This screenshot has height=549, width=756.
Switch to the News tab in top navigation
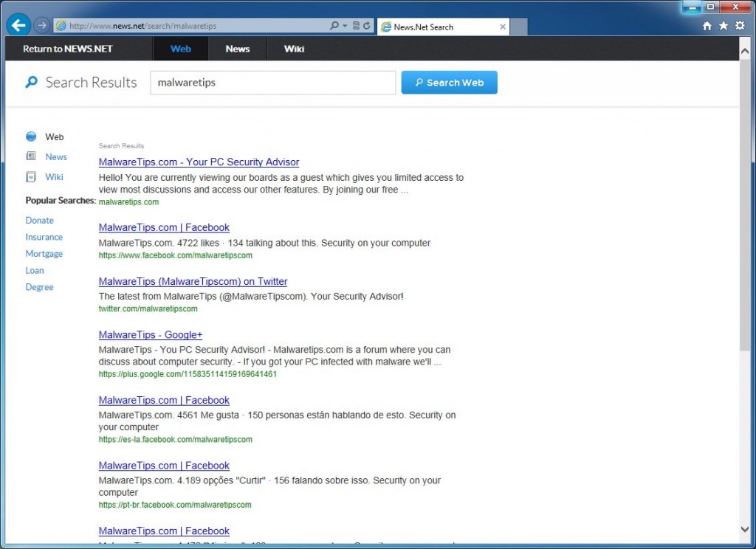click(238, 49)
